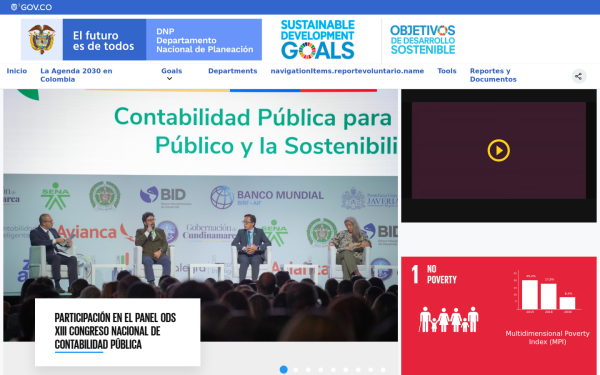Select the second carousel slide dot
Viewport: 600px width, 375px height.
[296, 370]
